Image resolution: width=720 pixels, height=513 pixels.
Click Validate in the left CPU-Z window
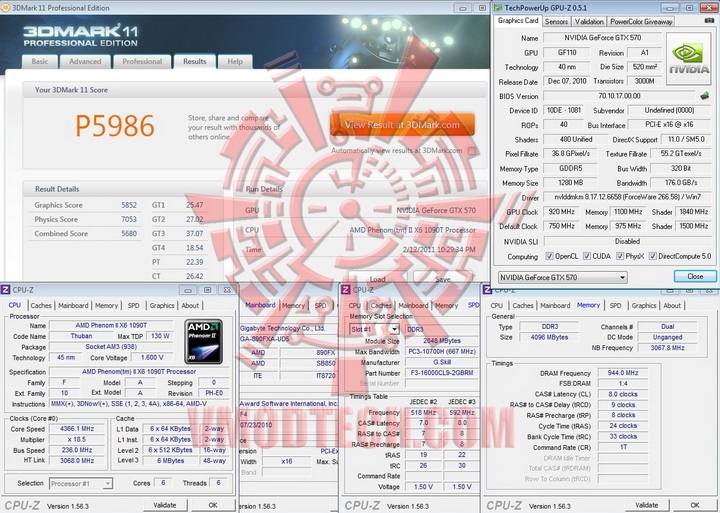[x=165, y=505]
